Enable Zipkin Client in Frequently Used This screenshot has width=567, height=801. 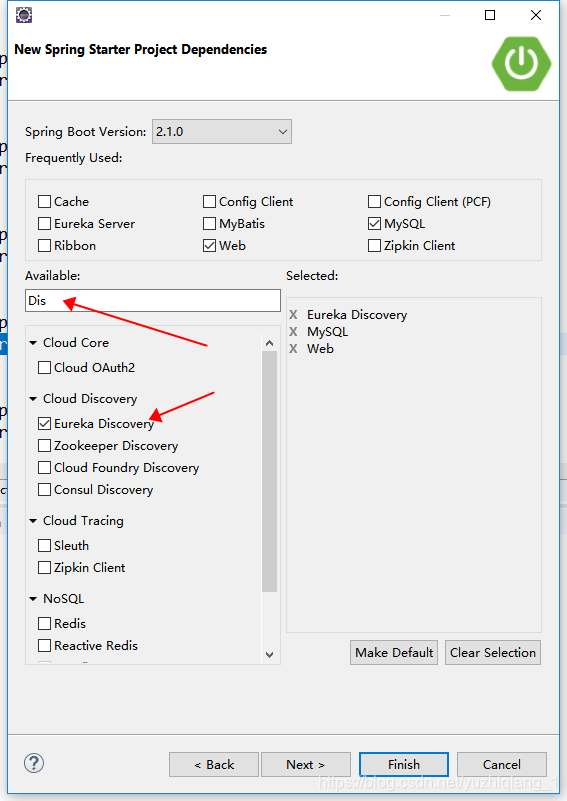coord(374,246)
